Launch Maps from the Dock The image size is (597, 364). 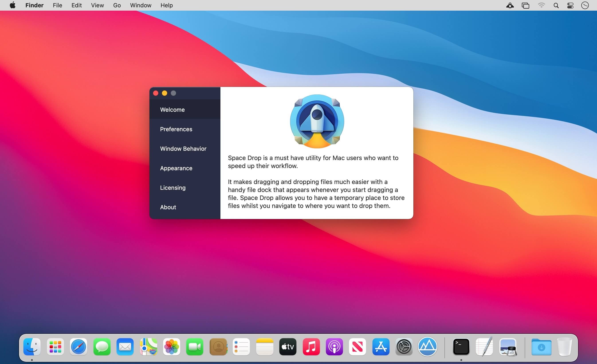point(148,346)
